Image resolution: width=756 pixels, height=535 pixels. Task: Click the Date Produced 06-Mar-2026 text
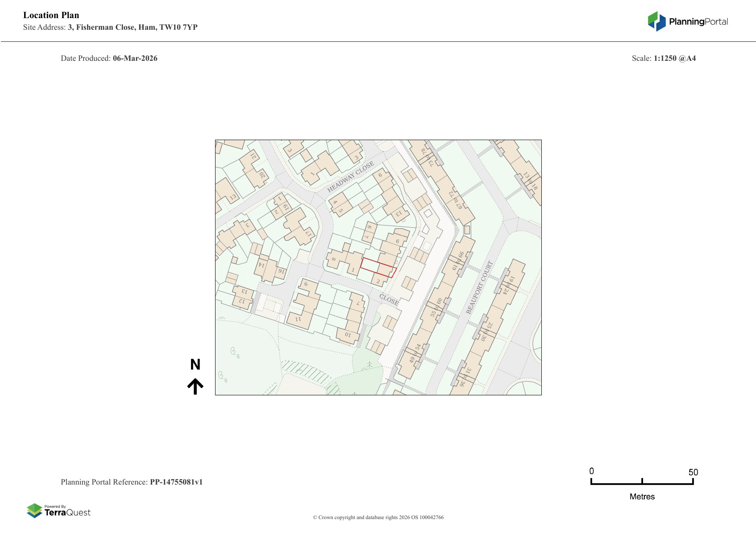[109, 58]
